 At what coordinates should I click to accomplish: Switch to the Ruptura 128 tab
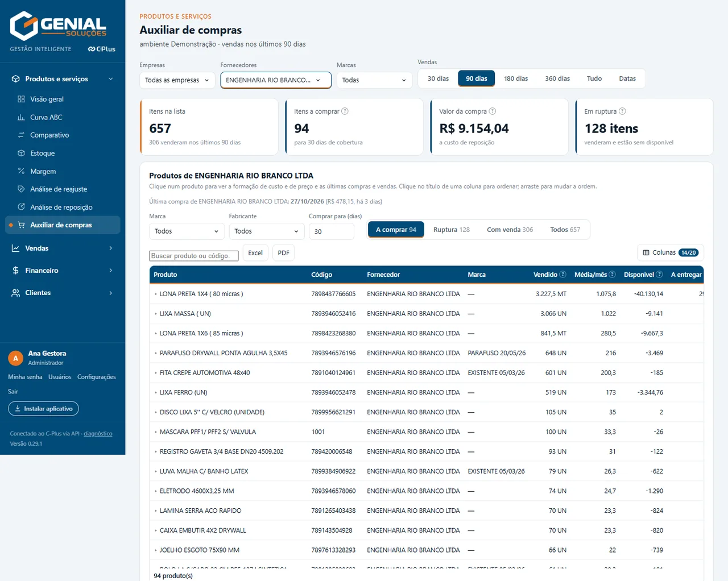coord(452,230)
